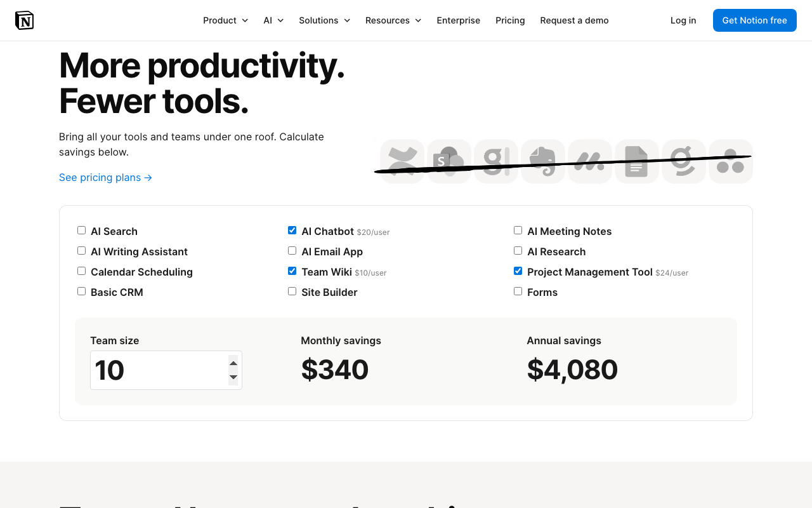
Task: Click the Notion logo in the top left
Action: coord(24,20)
